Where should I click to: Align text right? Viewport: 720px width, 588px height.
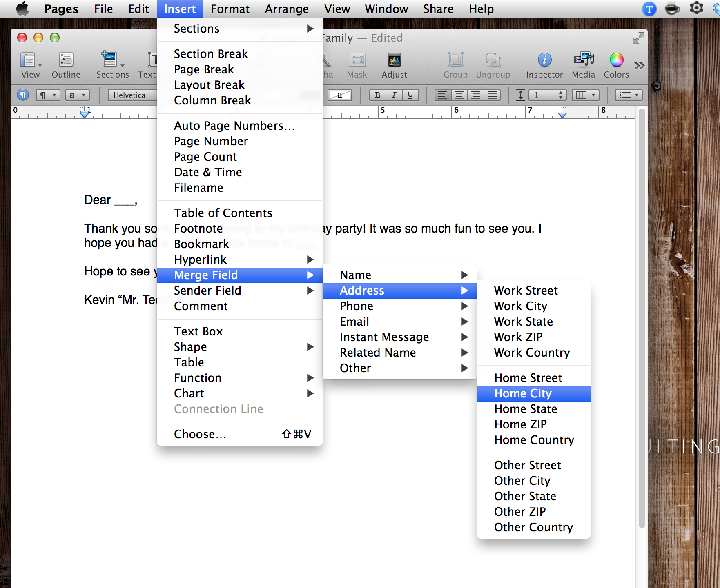(x=475, y=95)
